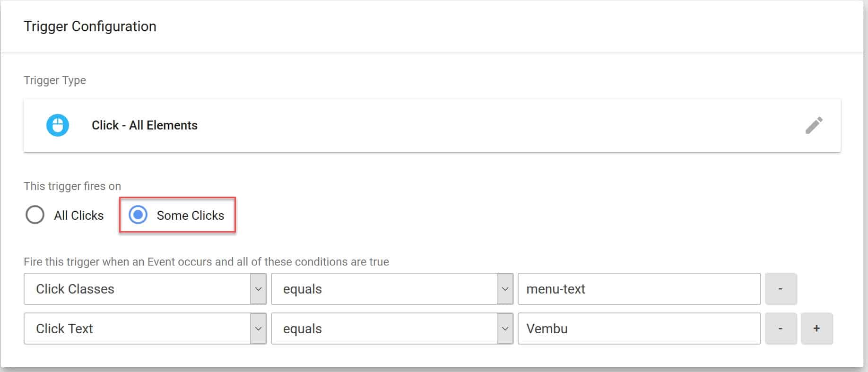Image resolution: width=868 pixels, height=372 pixels.
Task: Click the Trigger Type label
Action: 55,80
